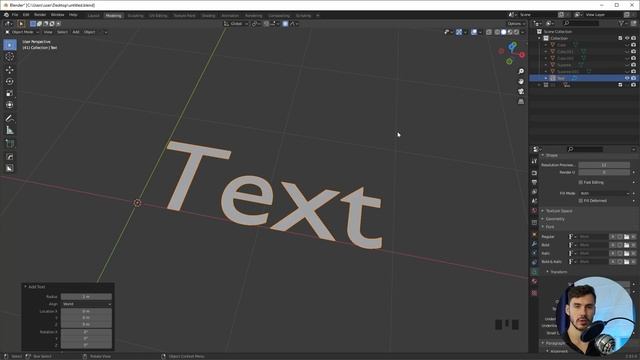640x360 pixels.
Task: Toggle camera view icon in viewport
Action: tap(521, 91)
